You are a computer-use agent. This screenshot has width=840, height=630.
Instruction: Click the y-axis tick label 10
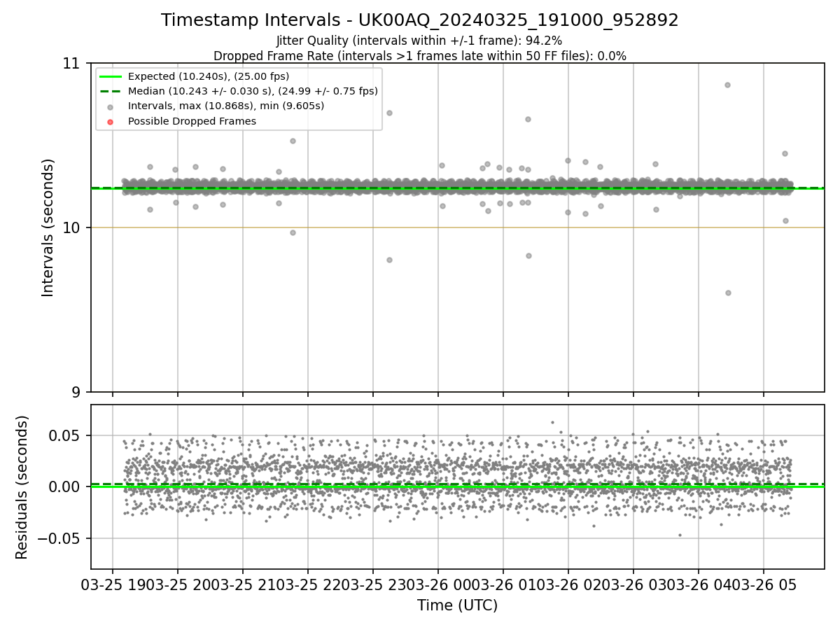[x=71, y=227]
